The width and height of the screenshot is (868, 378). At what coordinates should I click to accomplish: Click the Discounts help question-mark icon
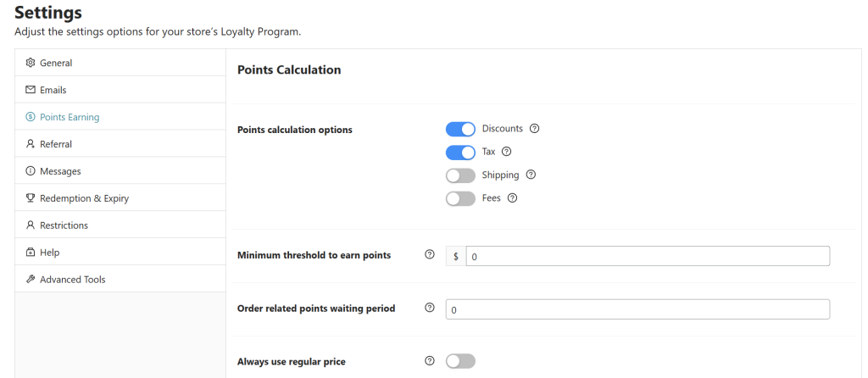click(534, 128)
